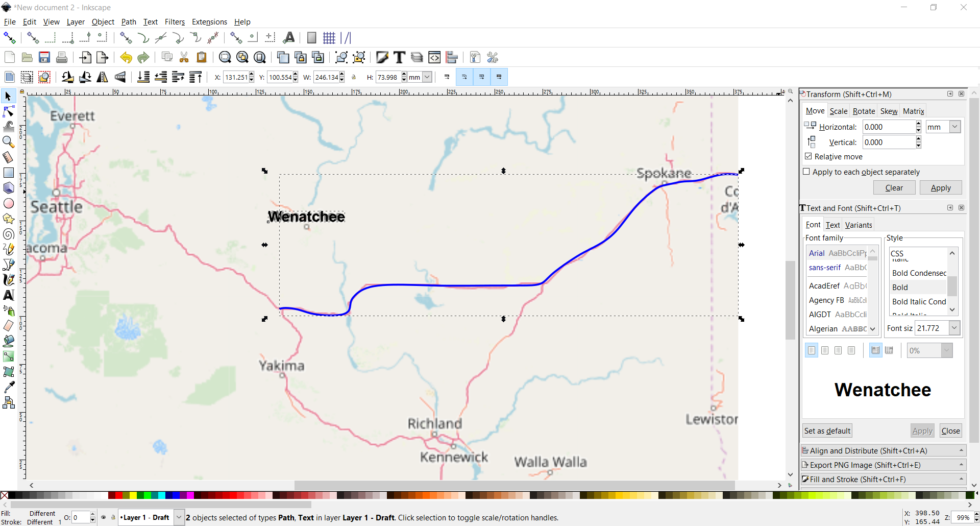This screenshot has width=980, height=526.
Task: Click Set as default in Text and Font
Action: 827,431
